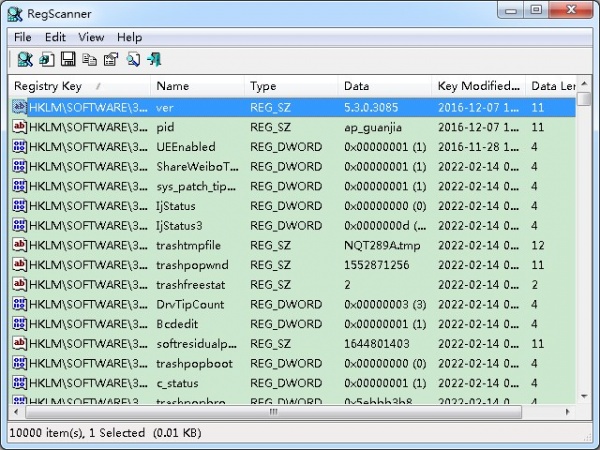Screen dimensions: 600x450
Task: Select the trashpopboot entry
Action: pyautogui.click(x=194, y=363)
